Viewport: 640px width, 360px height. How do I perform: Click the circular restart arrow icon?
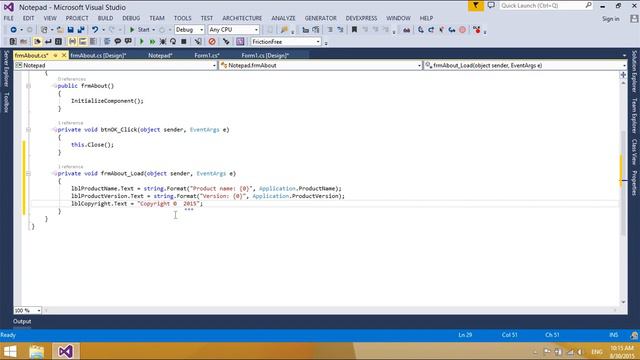point(173,42)
